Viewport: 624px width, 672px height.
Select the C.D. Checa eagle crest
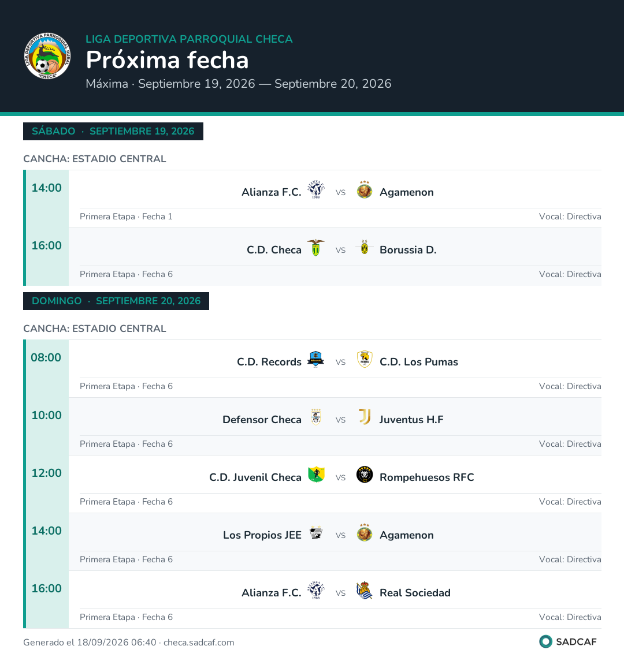click(315, 247)
